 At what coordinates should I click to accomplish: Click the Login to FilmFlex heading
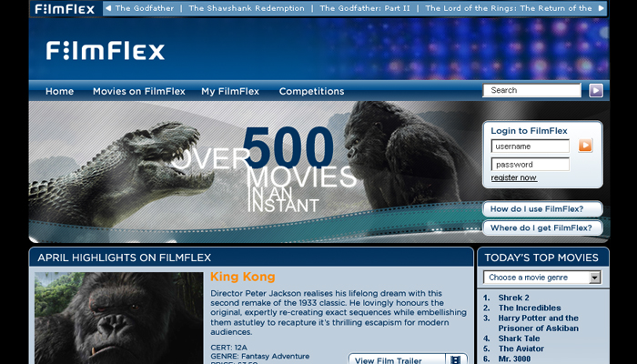pyautogui.click(x=529, y=131)
